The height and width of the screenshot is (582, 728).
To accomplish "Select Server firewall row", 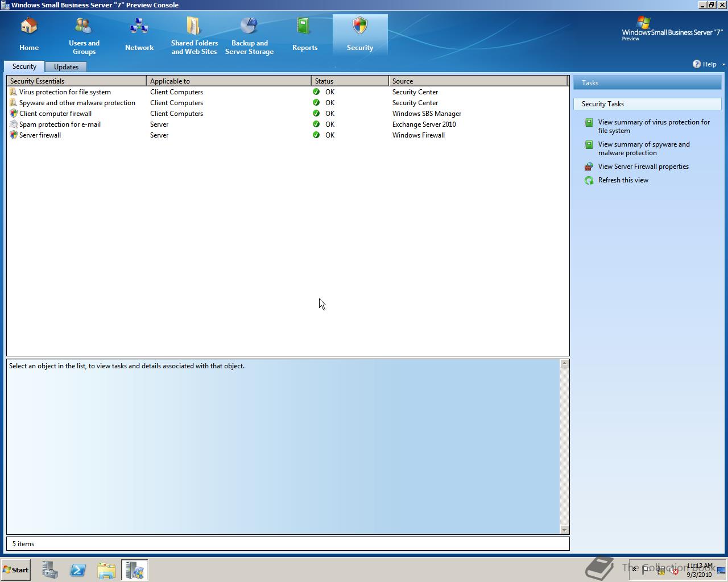I will 288,135.
